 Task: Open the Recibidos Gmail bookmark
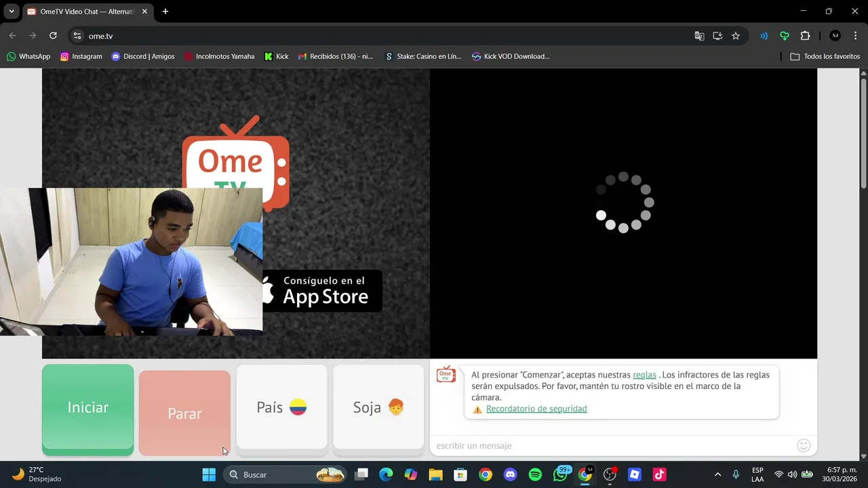pos(336,56)
